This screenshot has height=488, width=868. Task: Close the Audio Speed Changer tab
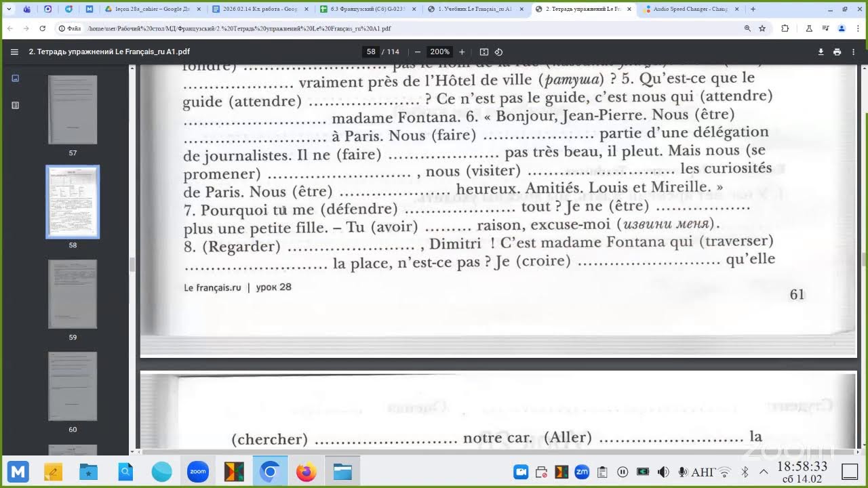tap(736, 9)
